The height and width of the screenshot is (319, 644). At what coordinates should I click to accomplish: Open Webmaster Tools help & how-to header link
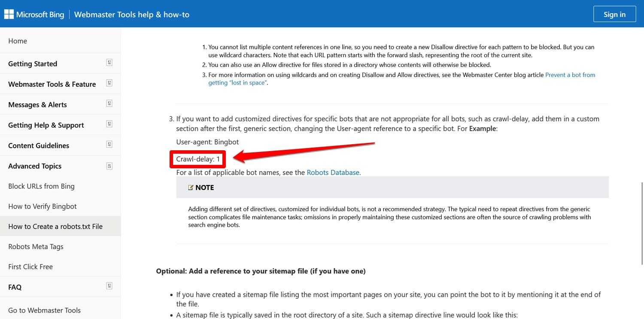tap(132, 14)
